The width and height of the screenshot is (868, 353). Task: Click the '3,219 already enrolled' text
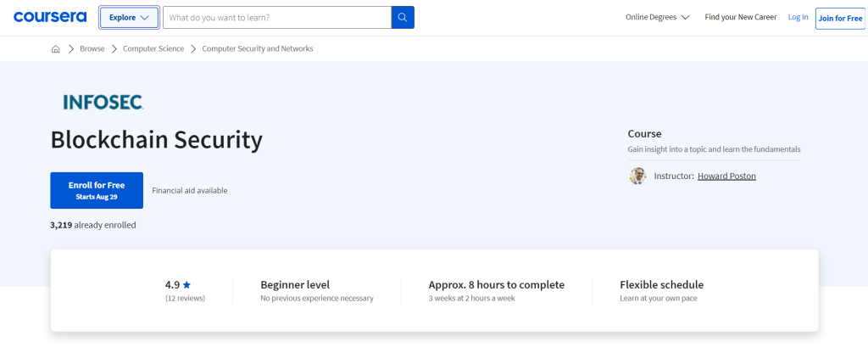click(x=93, y=225)
